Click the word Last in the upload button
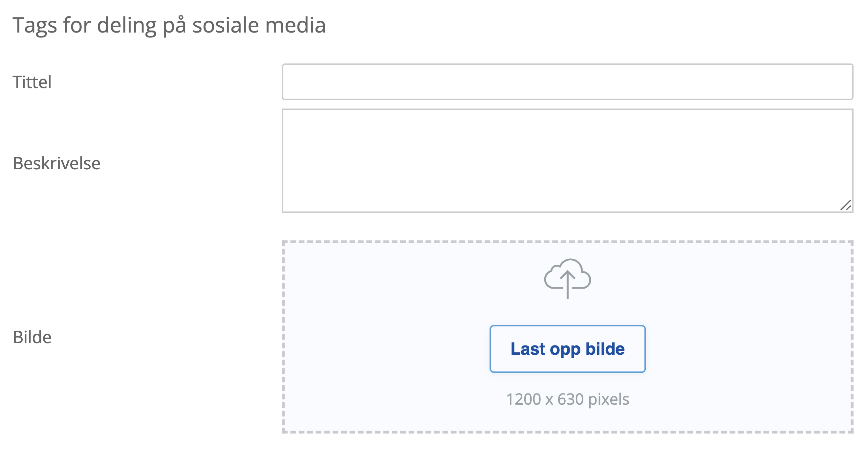The width and height of the screenshot is (868, 451). 528,349
